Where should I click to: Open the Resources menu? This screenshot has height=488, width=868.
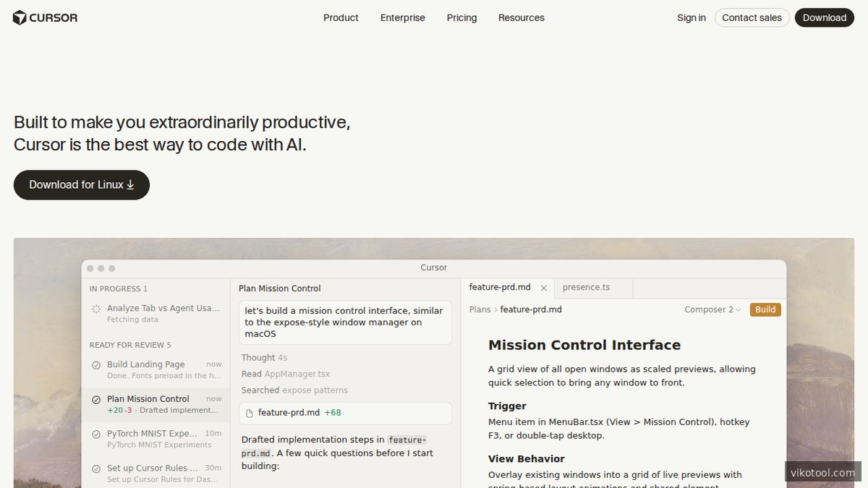coord(521,17)
